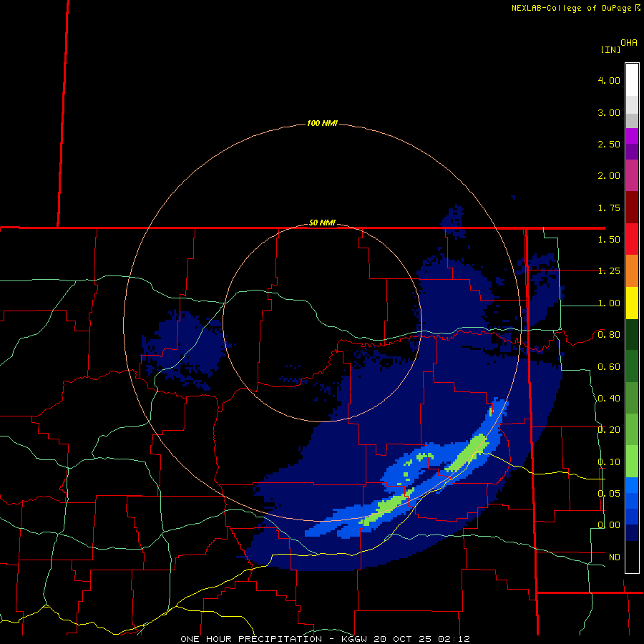Click the white swatch atop the legend

pos(632,80)
